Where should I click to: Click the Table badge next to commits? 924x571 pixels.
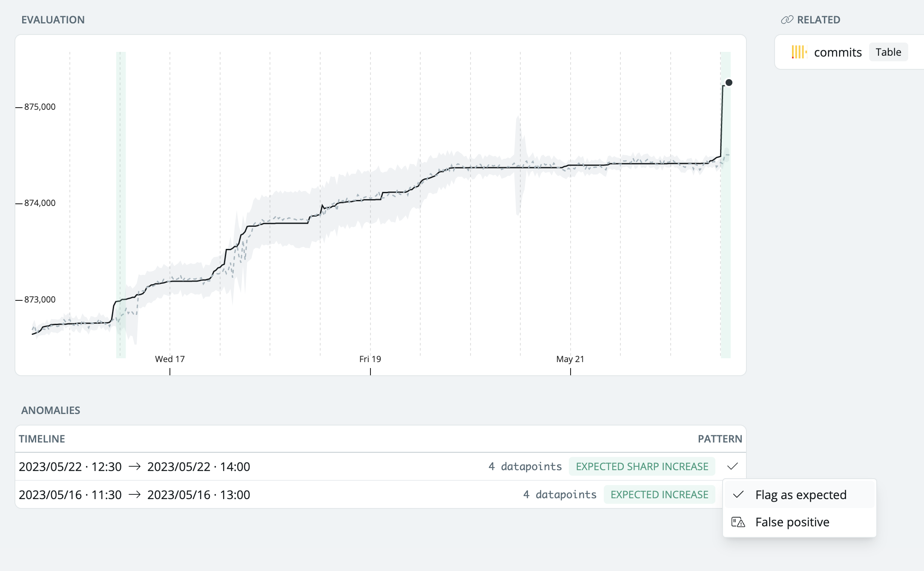pyautogui.click(x=888, y=52)
